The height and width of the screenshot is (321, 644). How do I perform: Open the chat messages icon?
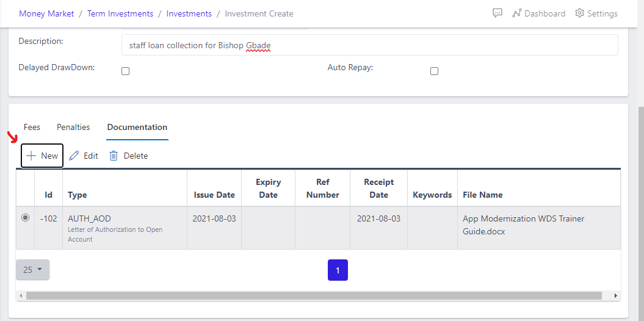(497, 13)
